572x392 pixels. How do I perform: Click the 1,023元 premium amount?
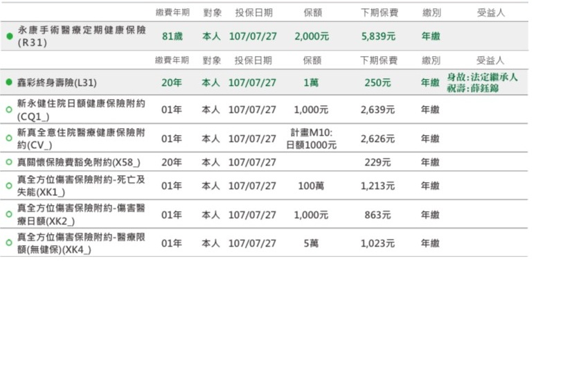click(377, 243)
